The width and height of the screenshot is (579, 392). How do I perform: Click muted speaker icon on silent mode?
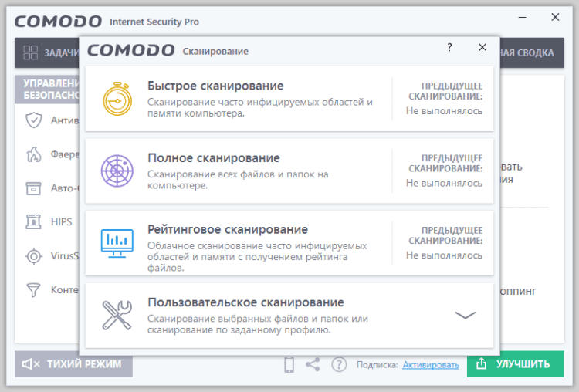[31, 364]
